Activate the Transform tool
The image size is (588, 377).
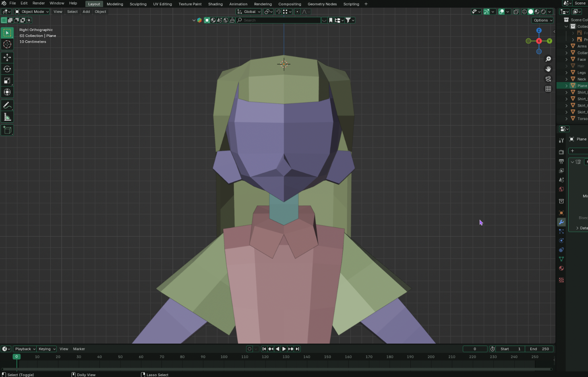point(7,92)
